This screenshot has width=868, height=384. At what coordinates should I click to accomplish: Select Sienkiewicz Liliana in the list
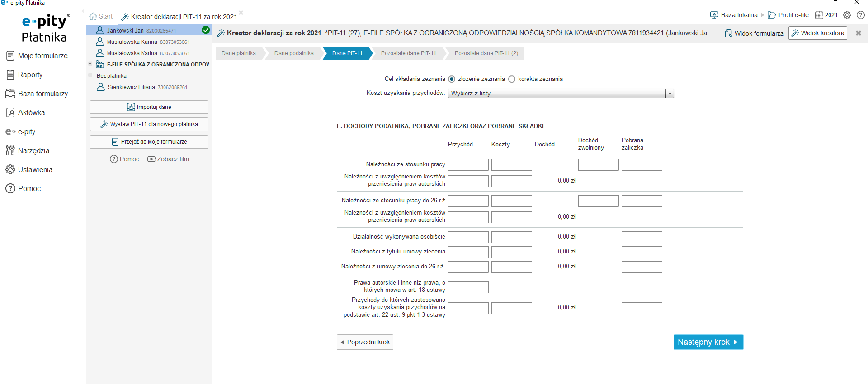(x=149, y=87)
